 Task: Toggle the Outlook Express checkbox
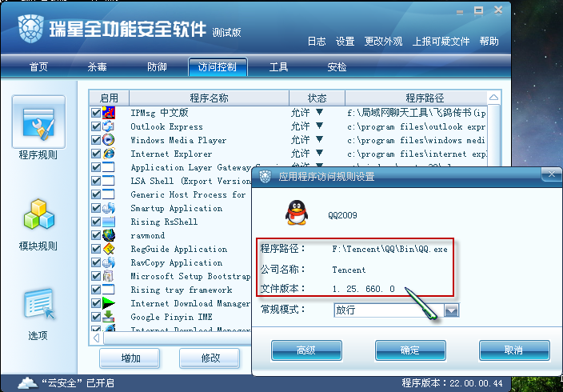click(x=96, y=126)
